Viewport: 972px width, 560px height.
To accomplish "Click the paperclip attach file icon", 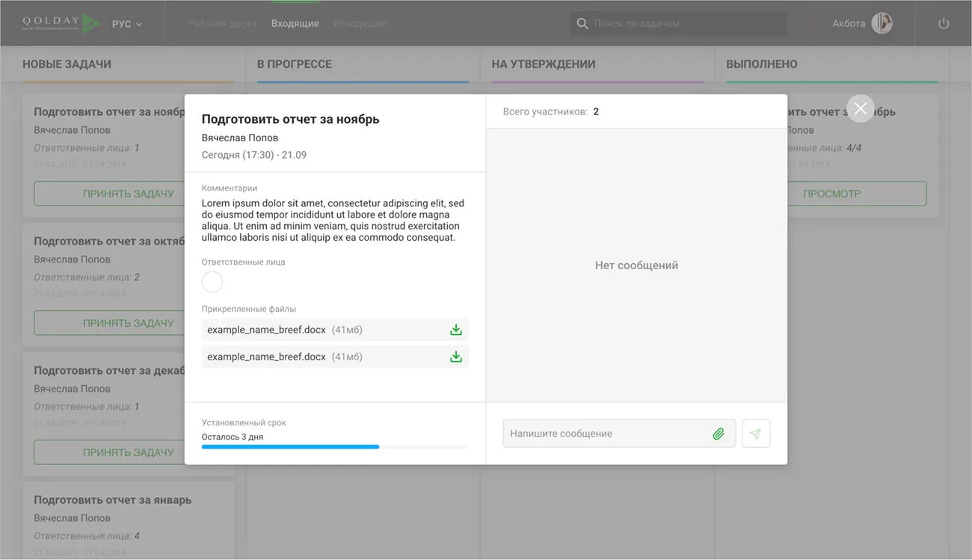I will (x=718, y=434).
